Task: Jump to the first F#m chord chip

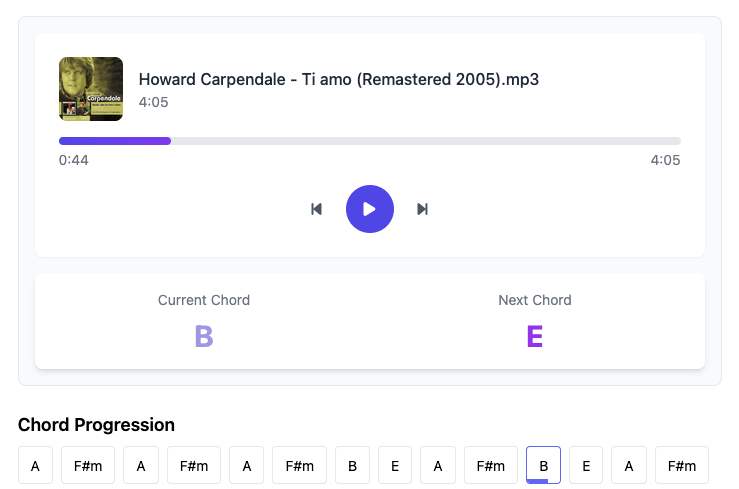Action: coord(88,465)
